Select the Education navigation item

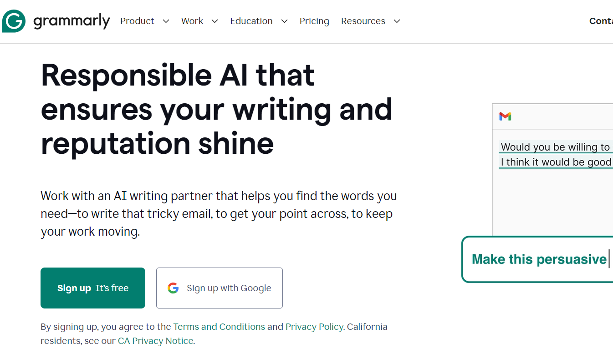click(x=251, y=21)
